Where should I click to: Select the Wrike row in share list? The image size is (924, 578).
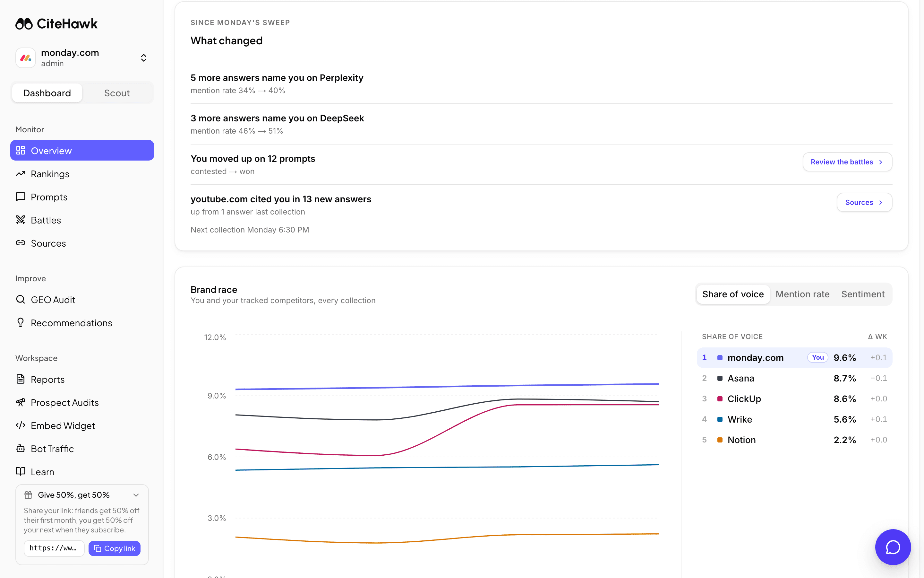795,419
